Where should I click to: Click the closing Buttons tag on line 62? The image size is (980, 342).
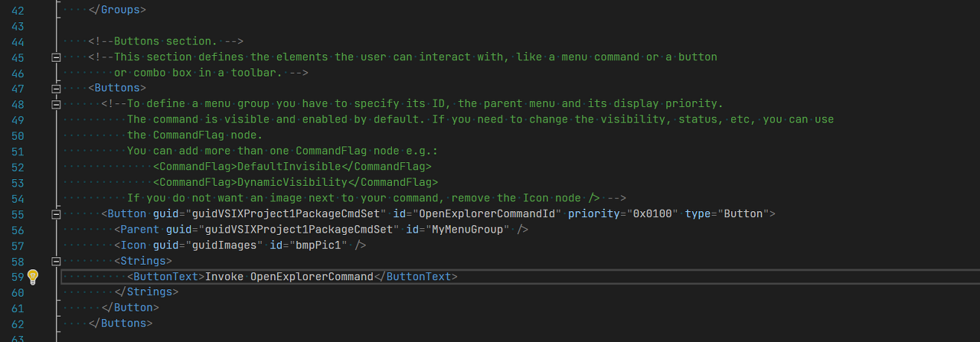point(120,324)
